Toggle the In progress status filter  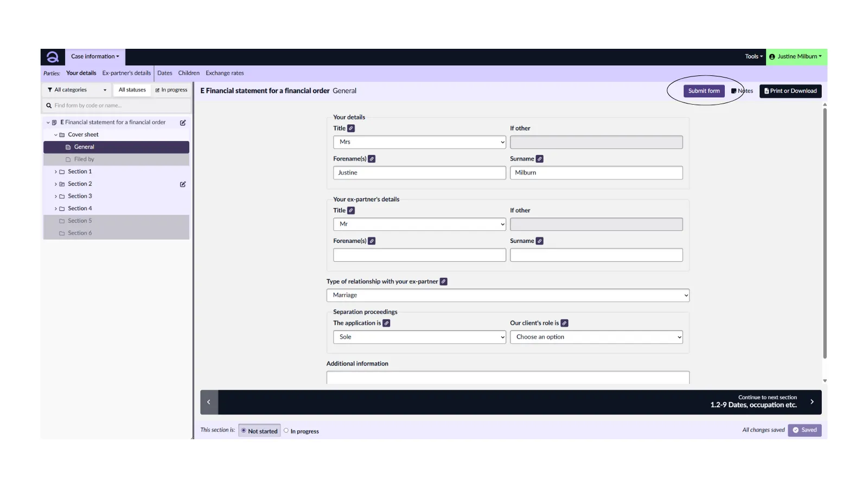point(171,90)
